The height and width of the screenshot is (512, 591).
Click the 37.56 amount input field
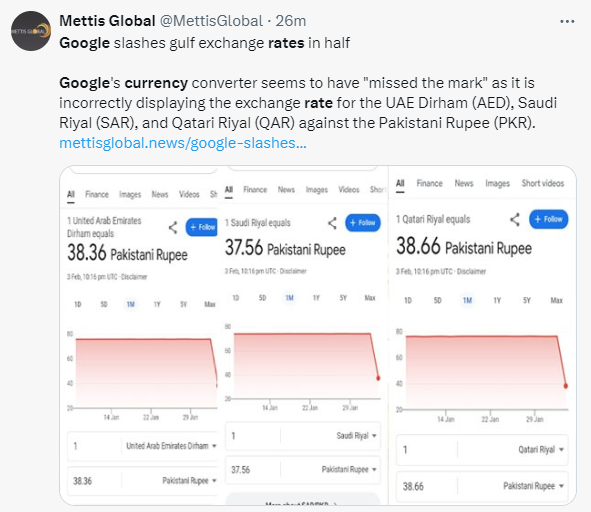[x=253, y=470]
